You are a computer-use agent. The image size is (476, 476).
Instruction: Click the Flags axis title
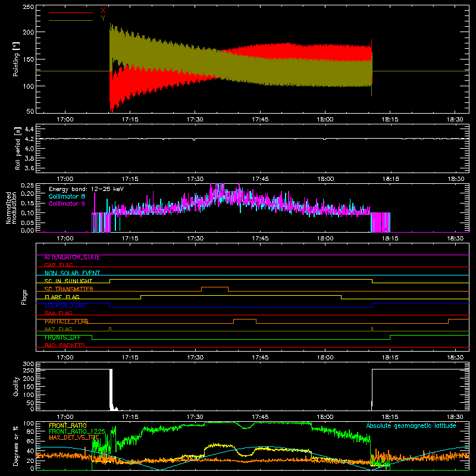pyautogui.click(x=24, y=297)
